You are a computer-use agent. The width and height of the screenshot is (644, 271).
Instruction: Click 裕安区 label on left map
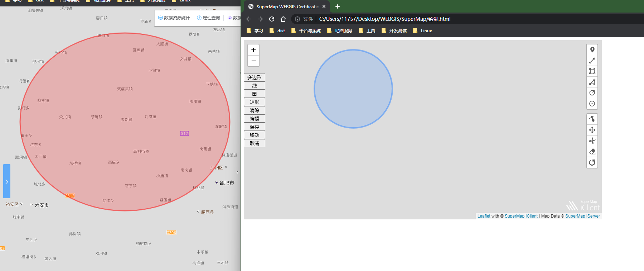[x=12, y=204]
